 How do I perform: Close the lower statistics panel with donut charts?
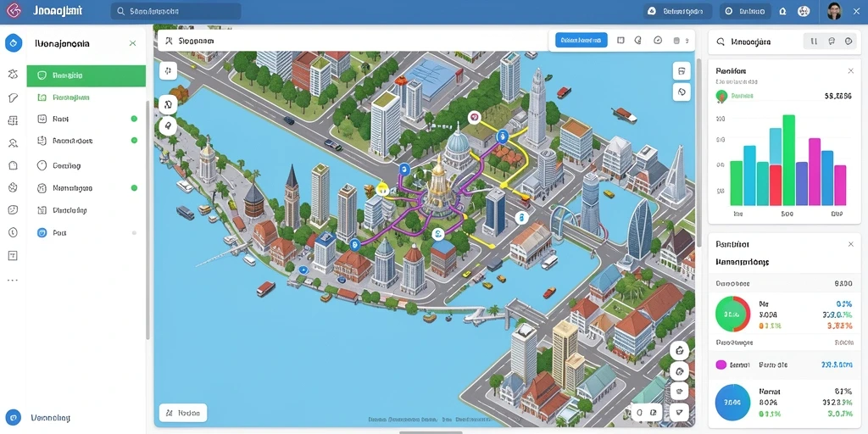pos(851,244)
